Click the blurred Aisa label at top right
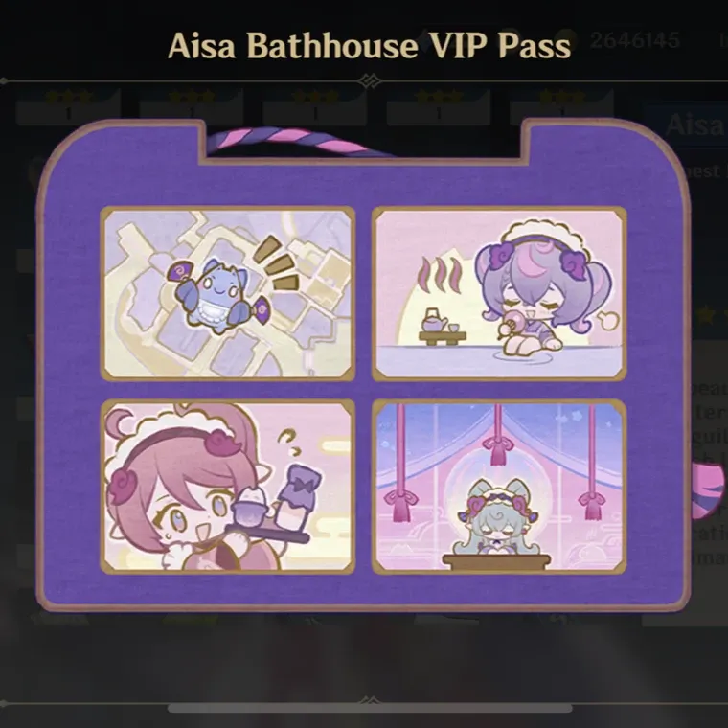This screenshot has width=728, height=728. (x=695, y=125)
